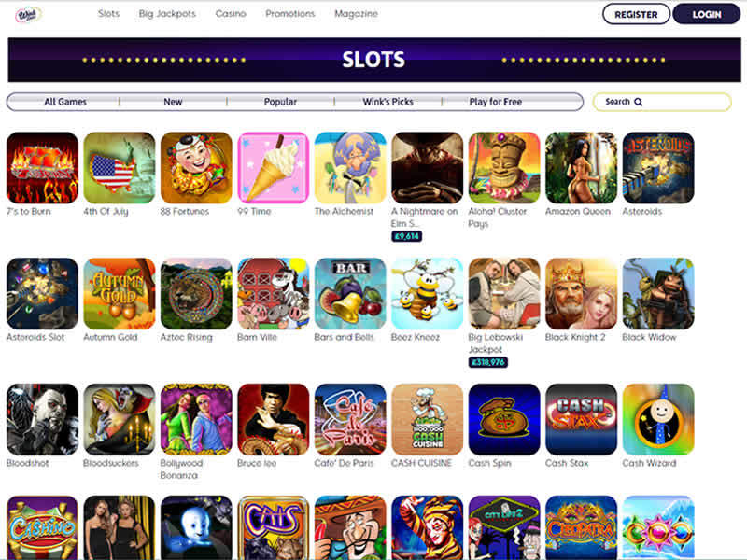Click the LOGIN button
This screenshot has height=560, width=747.
click(x=707, y=14)
